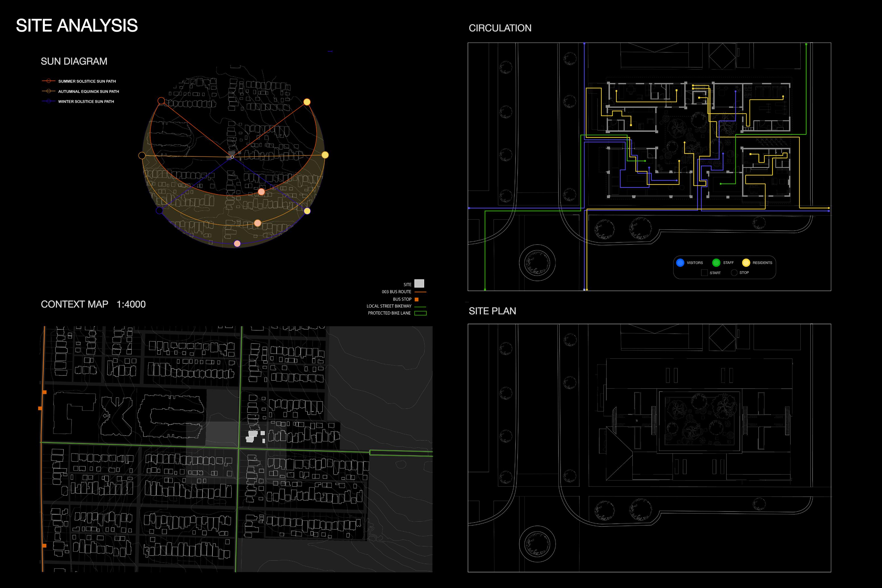
Task: Click the Circulation heading
Action: 500,28
